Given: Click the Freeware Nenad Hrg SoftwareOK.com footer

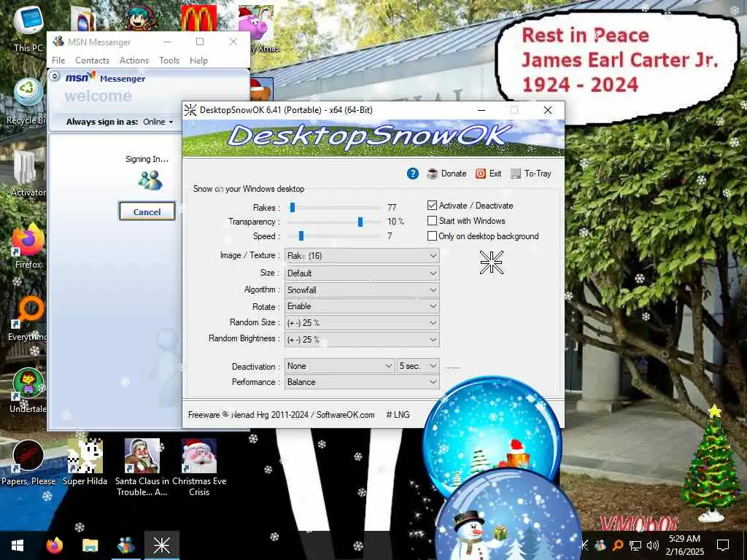Looking at the screenshot, I should point(281,415).
